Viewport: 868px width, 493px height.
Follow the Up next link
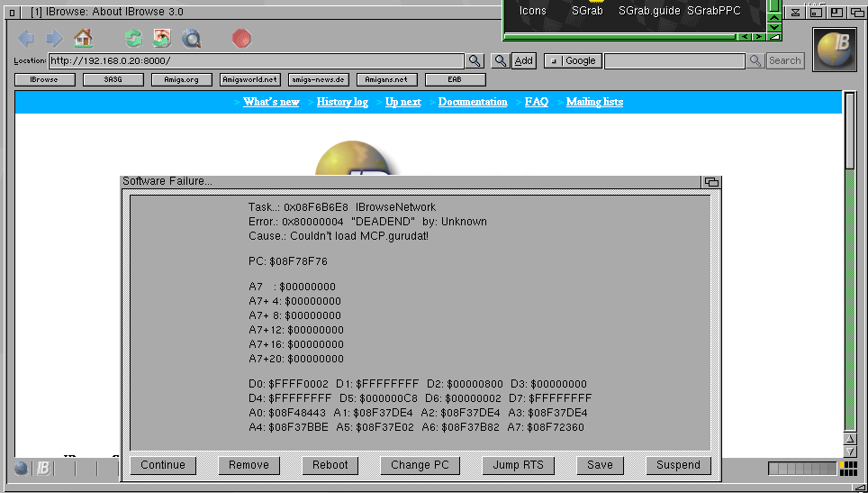[x=403, y=102]
